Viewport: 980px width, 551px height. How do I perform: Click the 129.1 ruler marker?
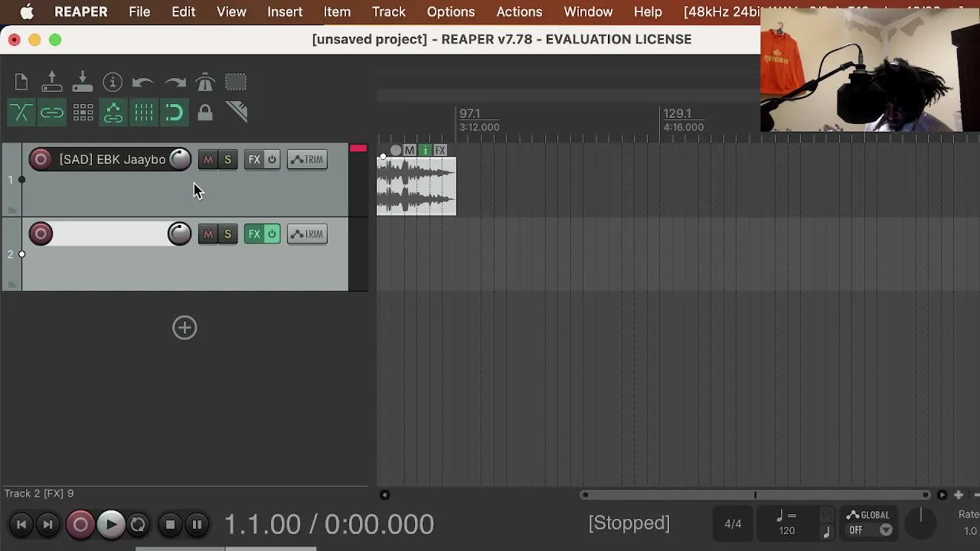click(678, 114)
